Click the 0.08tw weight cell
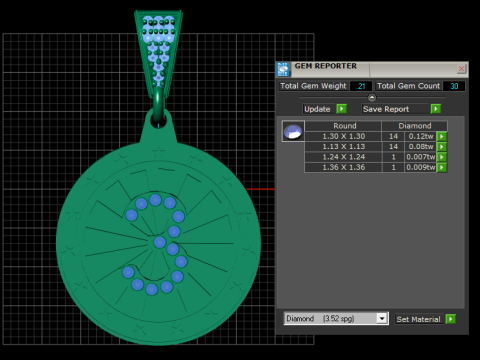The width and height of the screenshot is (480, 360). point(421,147)
